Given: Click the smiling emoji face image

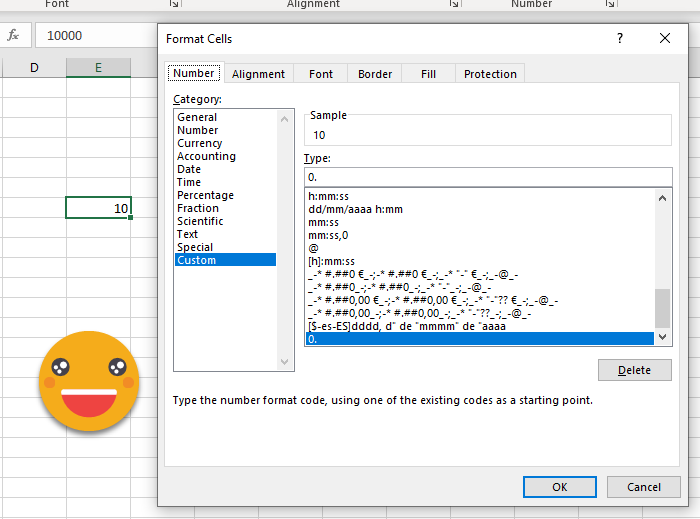Looking at the screenshot, I should [89, 380].
